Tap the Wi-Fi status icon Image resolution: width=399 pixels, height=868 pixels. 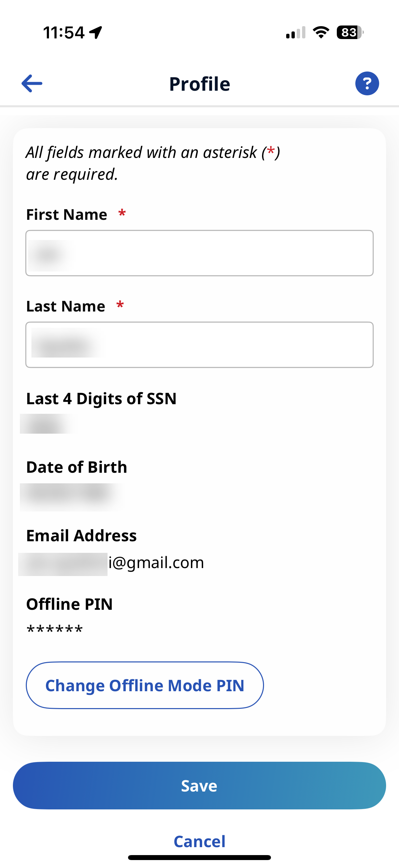321,32
